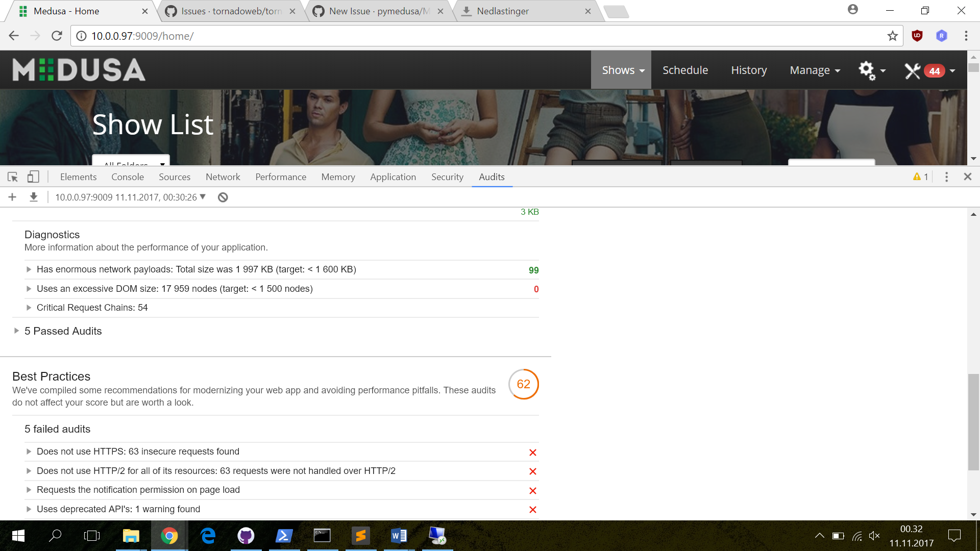Open File Explorer from the taskbar
The width and height of the screenshot is (980, 551).
pyautogui.click(x=131, y=536)
